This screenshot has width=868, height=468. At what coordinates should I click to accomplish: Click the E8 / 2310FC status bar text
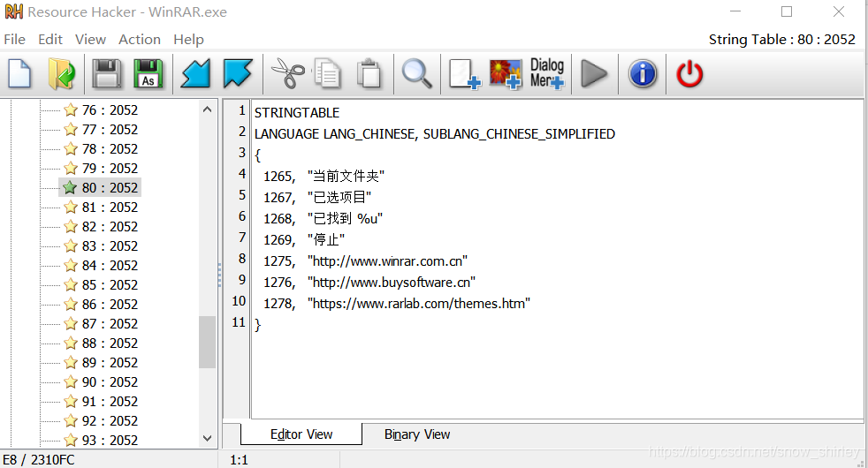point(39,460)
